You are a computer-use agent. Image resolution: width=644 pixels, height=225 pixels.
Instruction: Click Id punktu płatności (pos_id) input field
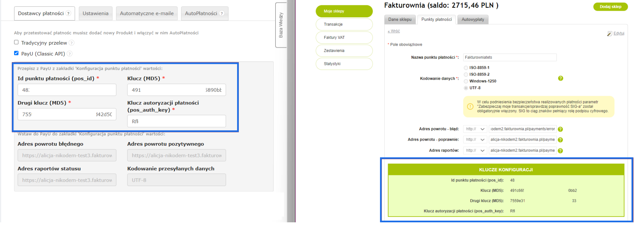click(x=67, y=90)
